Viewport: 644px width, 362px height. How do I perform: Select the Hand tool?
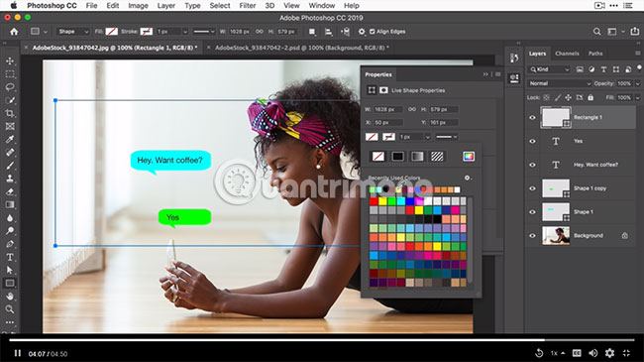click(x=10, y=297)
